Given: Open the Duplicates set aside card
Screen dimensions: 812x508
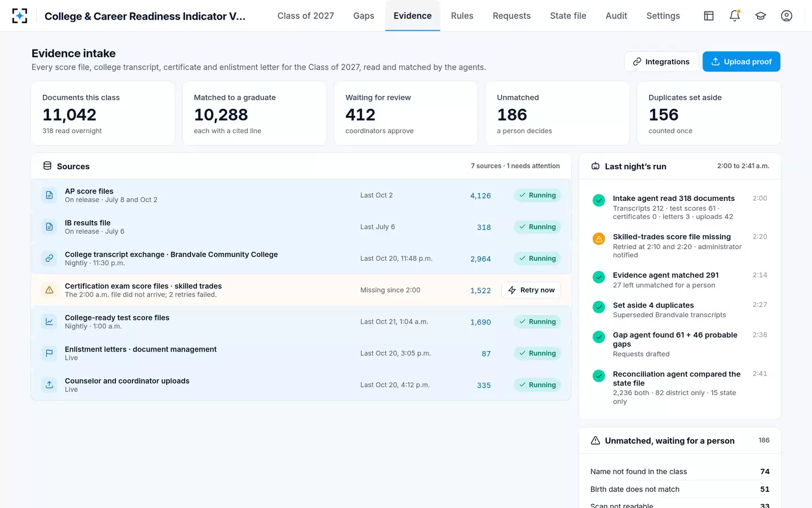Looking at the screenshot, I should 709,113.
